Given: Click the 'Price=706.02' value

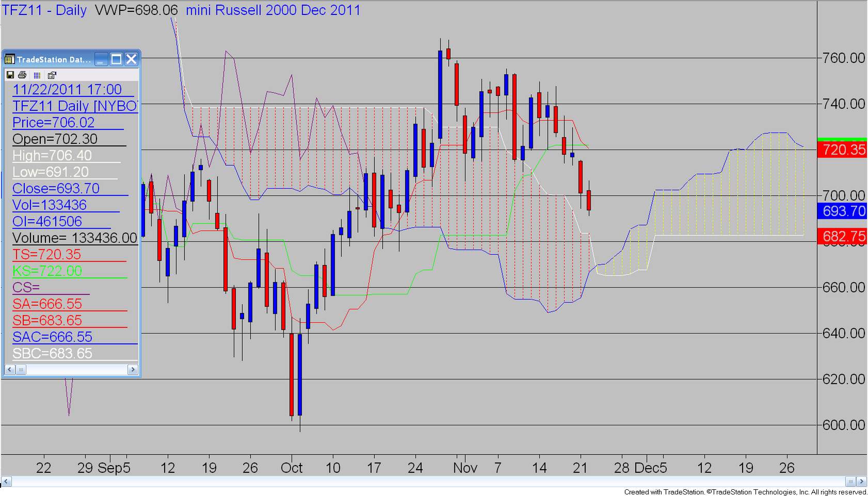Looking at the screenshot, I should (x=54, y=122).
